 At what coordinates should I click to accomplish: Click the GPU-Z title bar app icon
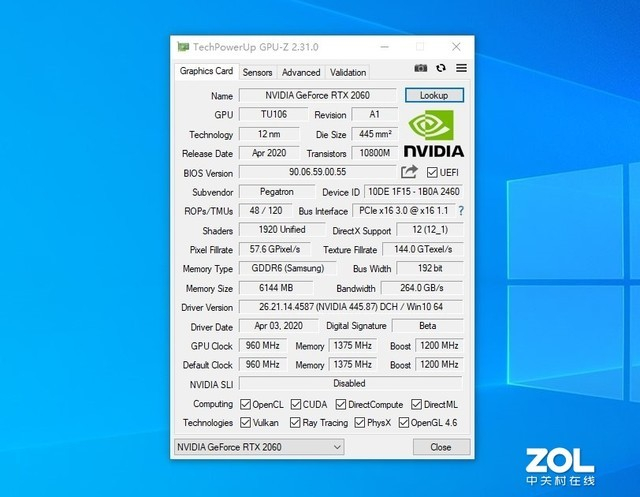click(x=183, y=47)
